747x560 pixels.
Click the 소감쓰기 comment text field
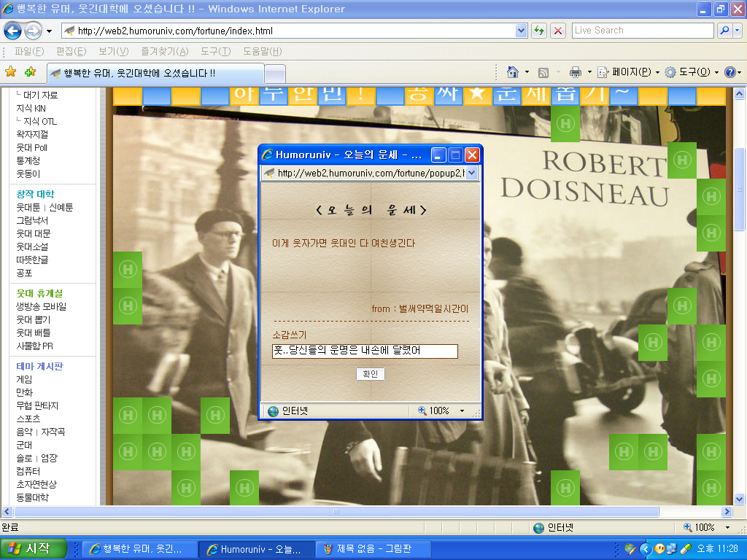click(x=365, y=351)
